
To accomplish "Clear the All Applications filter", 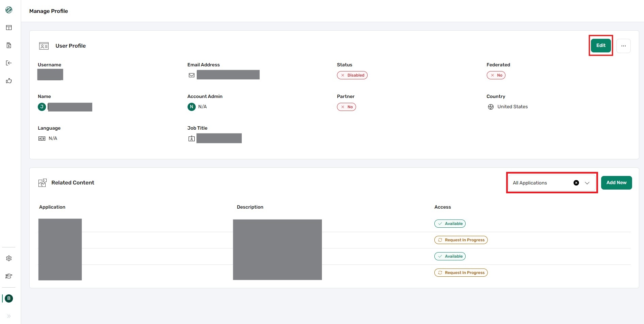I will tap(576, 183).
